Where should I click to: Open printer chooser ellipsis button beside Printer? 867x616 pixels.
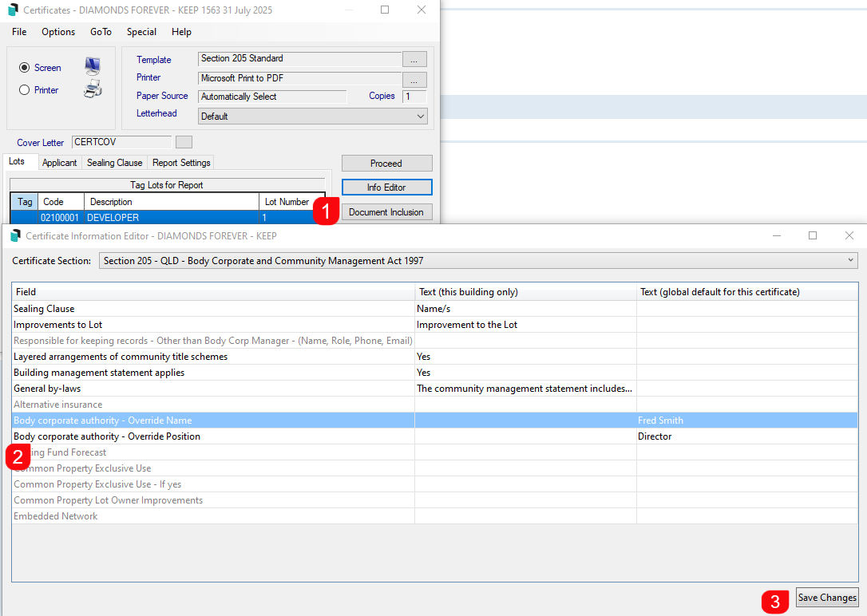pyautogui.click(x=414, y=80)
